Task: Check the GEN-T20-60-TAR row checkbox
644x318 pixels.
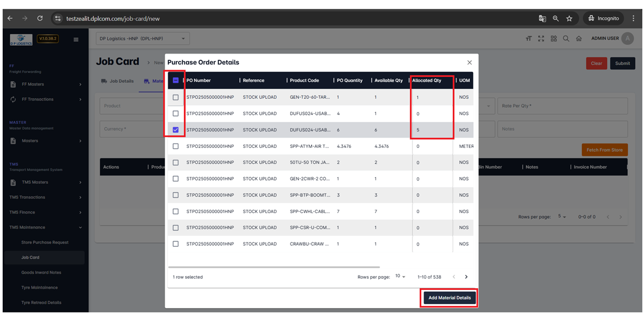Action: tap(176, 97)
